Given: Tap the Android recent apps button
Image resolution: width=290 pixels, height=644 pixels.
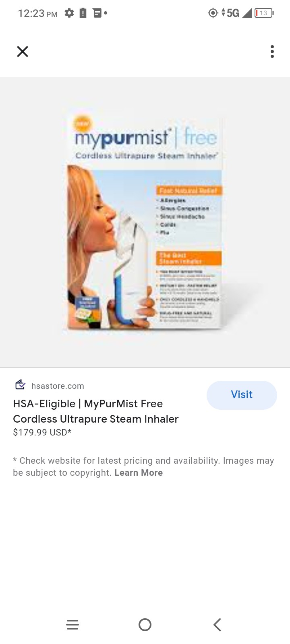Looking at the screenshot, I should 72,625.
